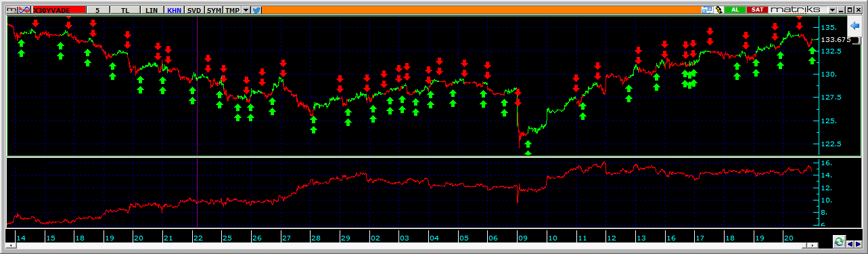Select the SYM toolbar item
The width and height of the screenshot is (868, 254).
pos(214,10)
